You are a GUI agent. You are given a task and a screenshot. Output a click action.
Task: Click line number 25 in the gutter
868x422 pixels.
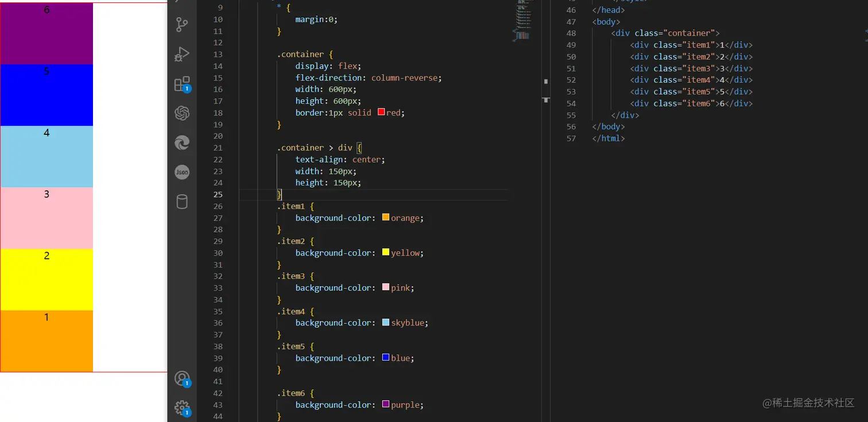(x=218, y=195)
